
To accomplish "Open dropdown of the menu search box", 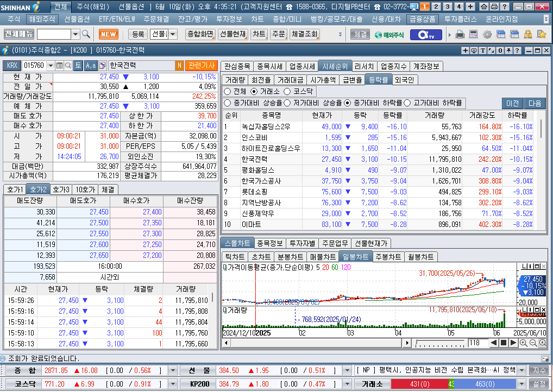I will pyautogui.click(x=76, y=34).
